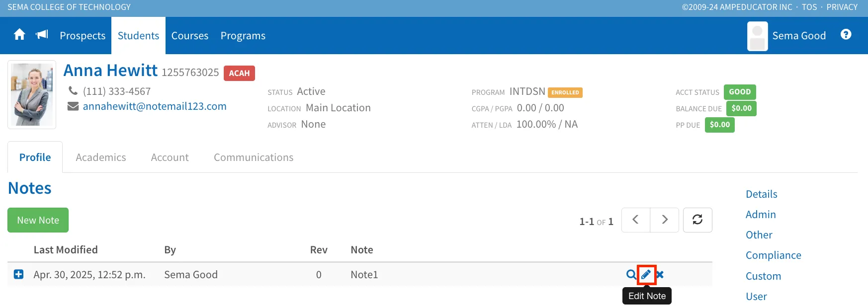Open the TOS link in header
The height and width of the screenshot is (307, 868).
[809, 7]
